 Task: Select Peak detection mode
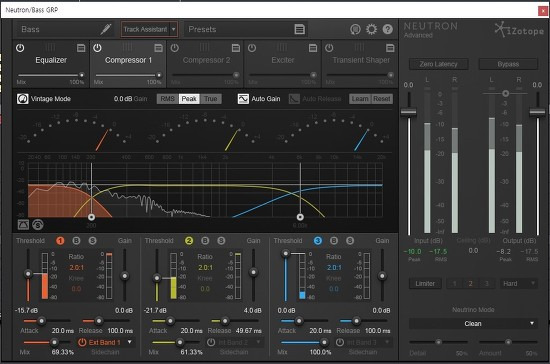[x=189, y=99]
